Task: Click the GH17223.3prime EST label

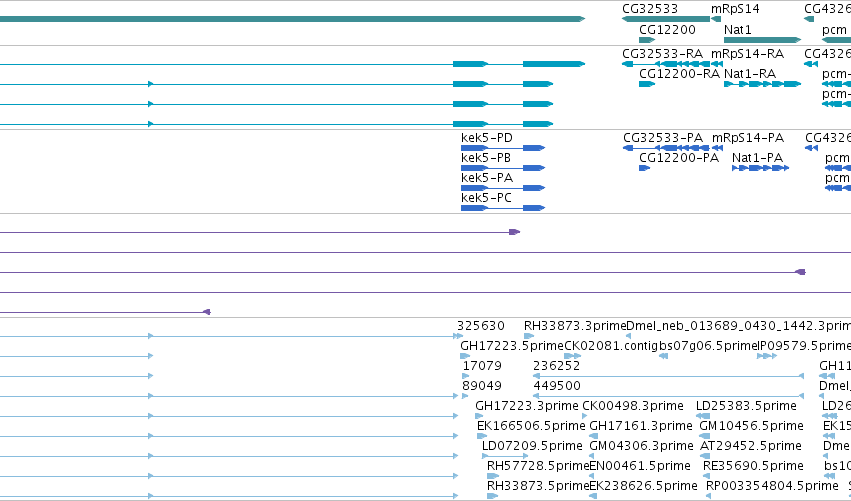Action: (526, 406)
